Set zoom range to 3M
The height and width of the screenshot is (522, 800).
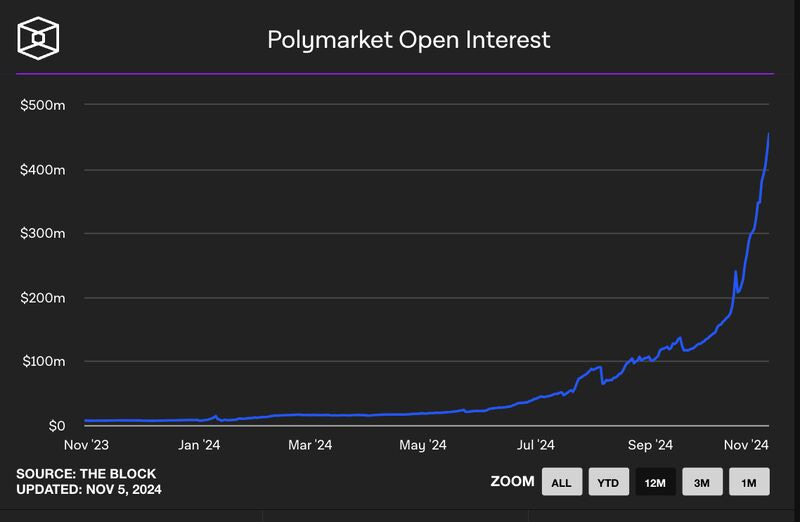tap(702, 482)
